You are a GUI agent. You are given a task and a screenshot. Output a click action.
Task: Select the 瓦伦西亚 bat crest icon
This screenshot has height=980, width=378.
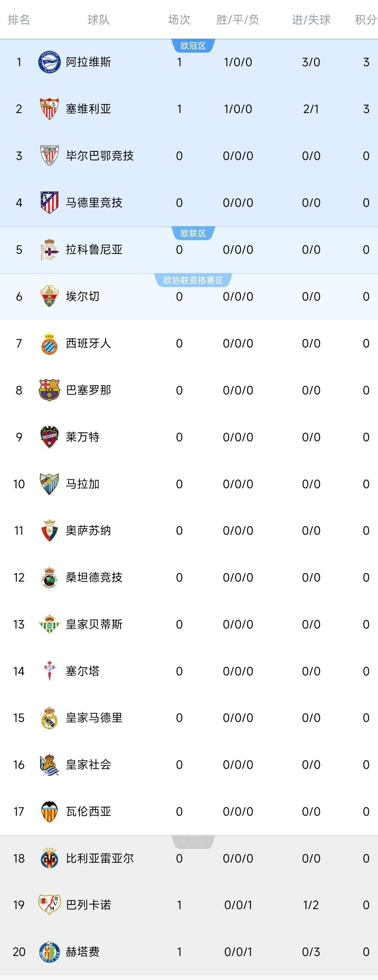49,811
